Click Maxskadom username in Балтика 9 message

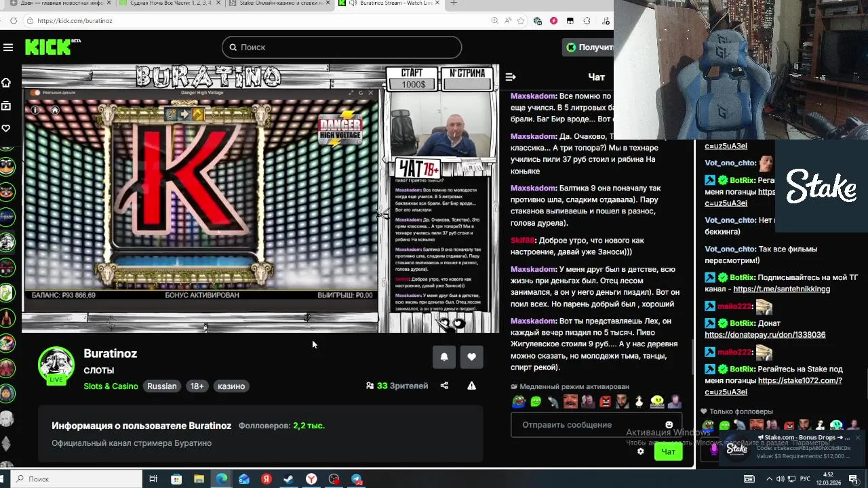click(533, 188)
